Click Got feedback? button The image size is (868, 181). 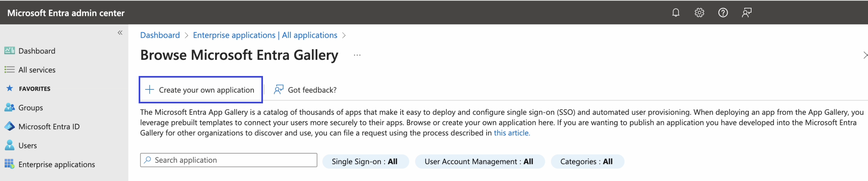(x=305, y=90)
